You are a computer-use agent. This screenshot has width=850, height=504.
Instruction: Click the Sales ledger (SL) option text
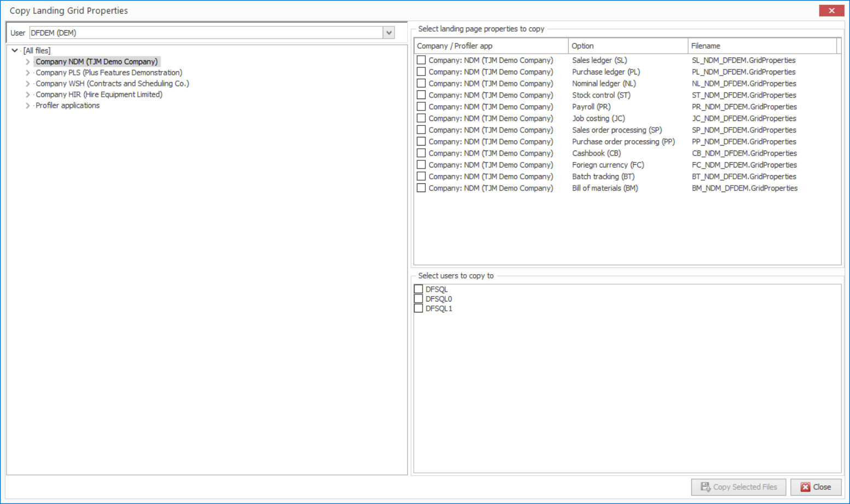pos(600,60)
